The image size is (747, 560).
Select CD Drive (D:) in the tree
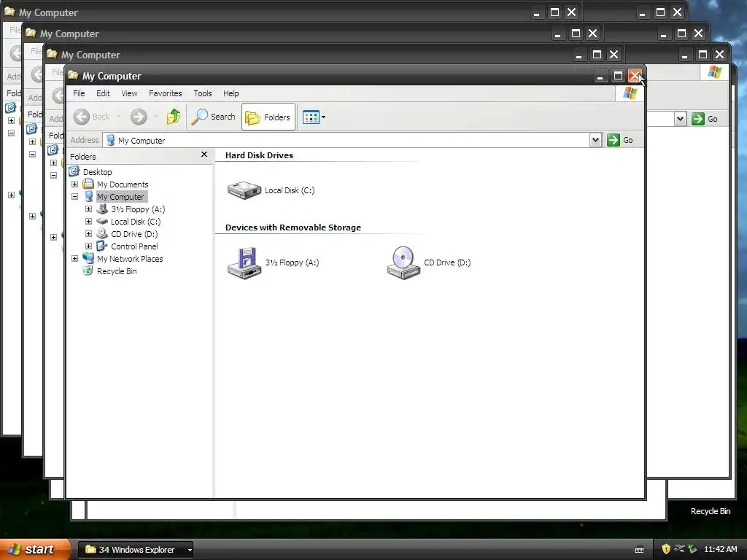click(134, 234)
